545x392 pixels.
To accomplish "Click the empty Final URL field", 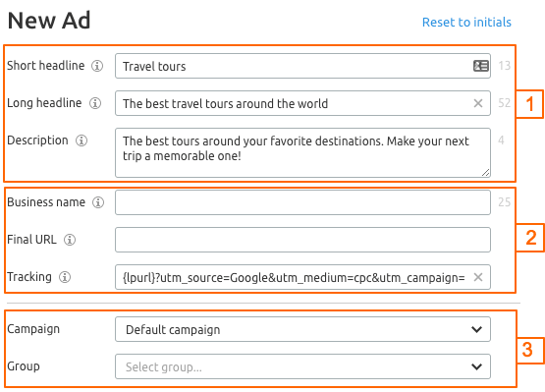I will (x=302, y=240).
